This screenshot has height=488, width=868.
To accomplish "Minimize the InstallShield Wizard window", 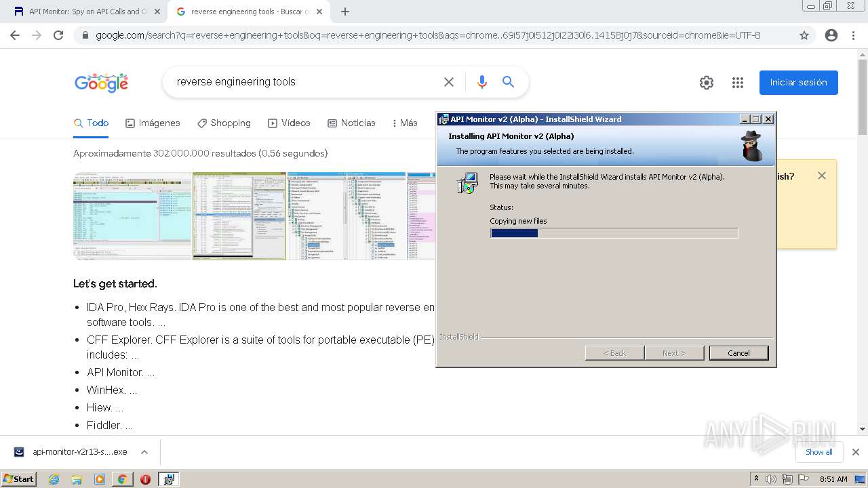I will pyautogui.click(x=745, y=119).
